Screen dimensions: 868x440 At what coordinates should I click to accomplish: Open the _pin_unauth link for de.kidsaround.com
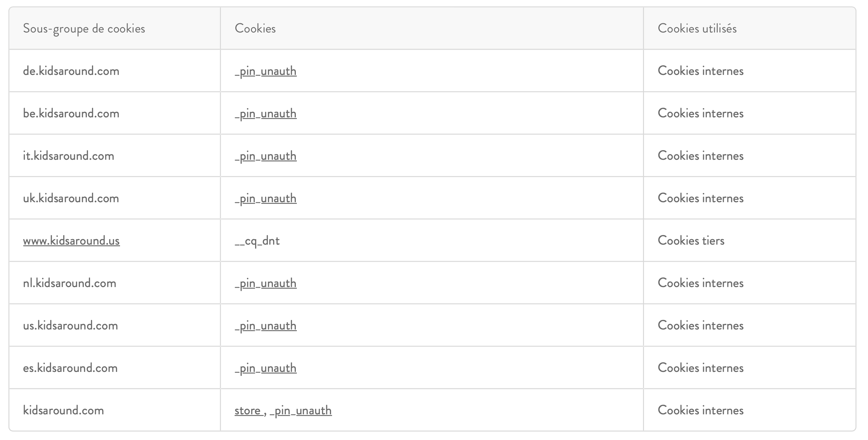(265, 71)
